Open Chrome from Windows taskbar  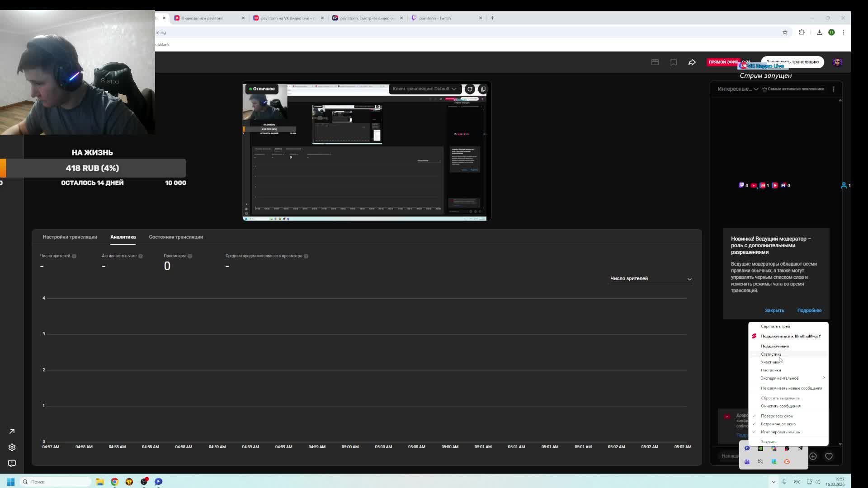[114, 482]
